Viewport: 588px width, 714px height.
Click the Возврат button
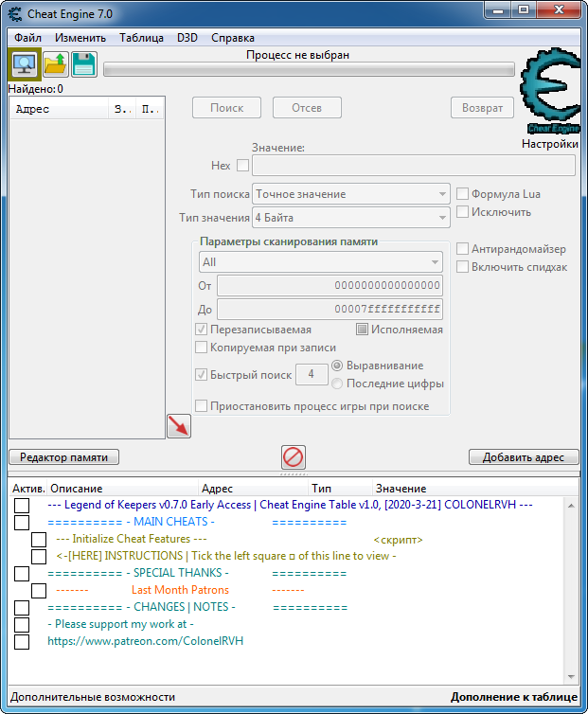tap(482, 108)
